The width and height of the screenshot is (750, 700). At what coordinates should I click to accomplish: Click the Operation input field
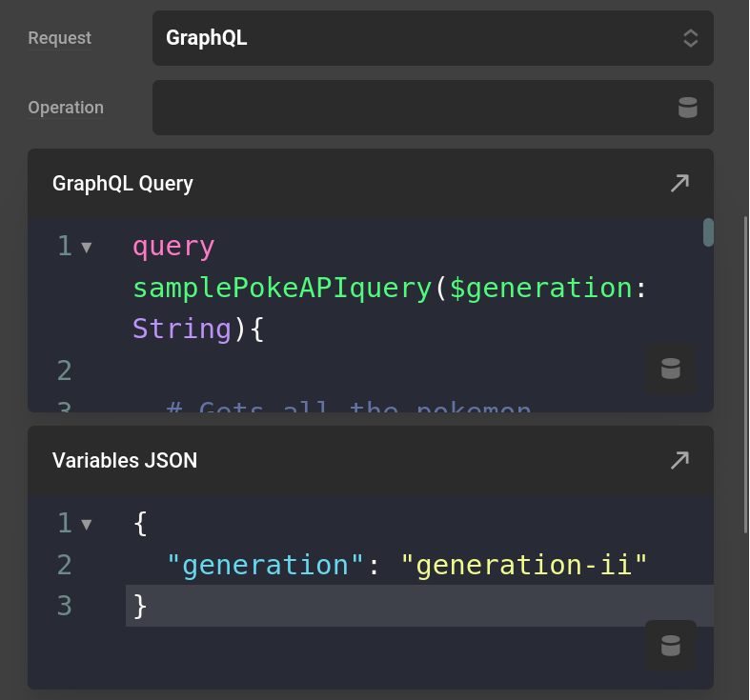click(x=433, y=108)
